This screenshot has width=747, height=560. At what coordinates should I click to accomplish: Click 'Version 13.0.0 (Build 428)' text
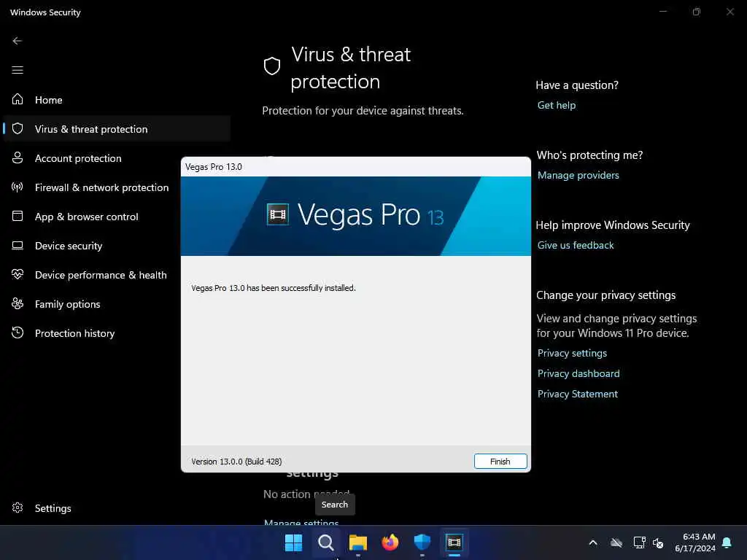coord(236,462)
